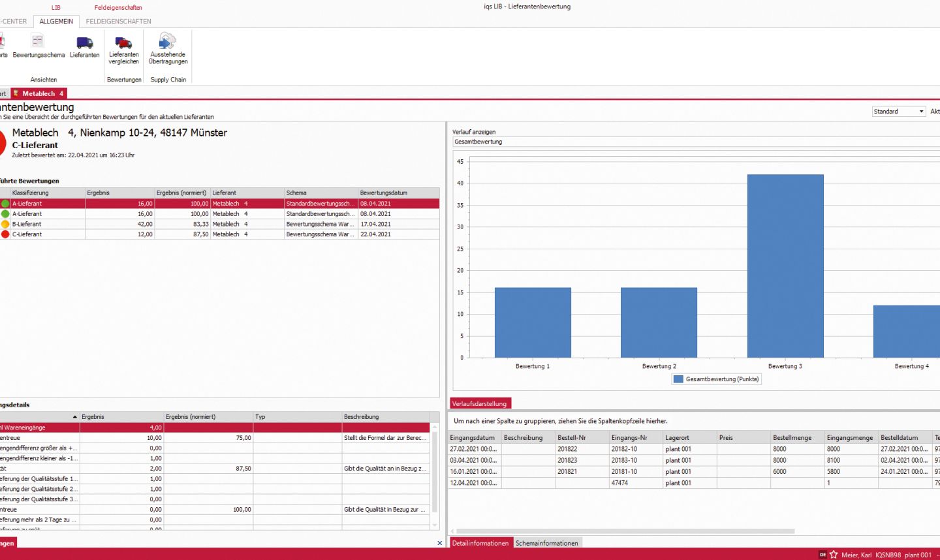Click horizontal scrollbar under delivery table
This screenshot has height=560, width=940.
(x=625, y=531)
